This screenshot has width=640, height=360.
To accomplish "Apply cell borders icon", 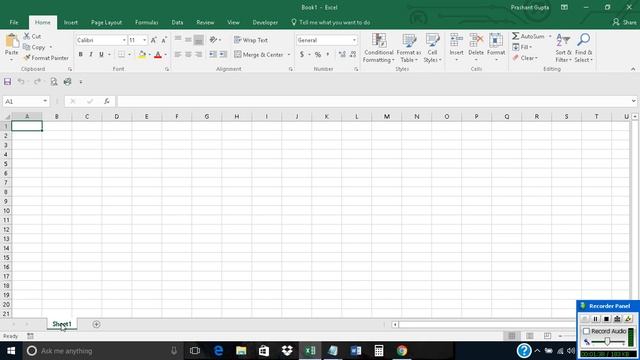I will pos(121,54).
